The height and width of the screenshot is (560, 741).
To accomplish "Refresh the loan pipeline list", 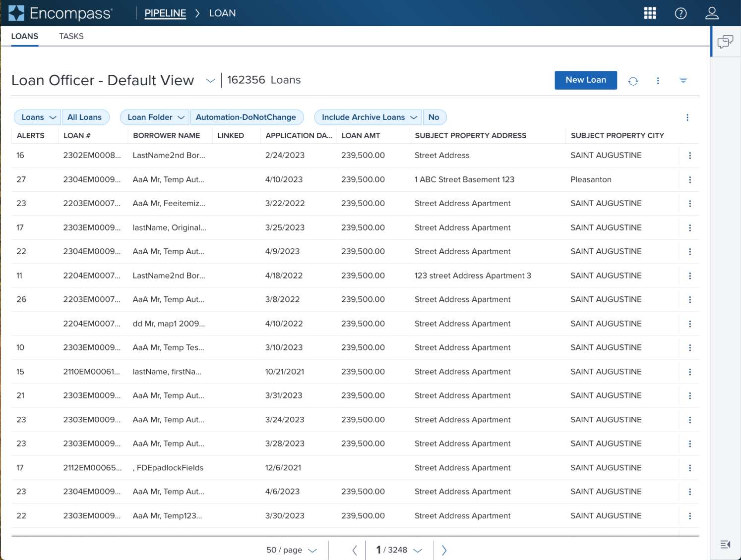I will (x=633, y=81).
